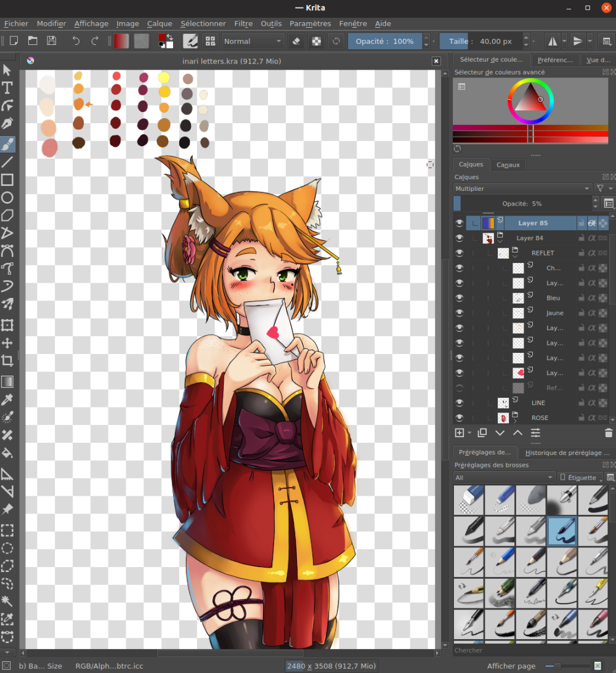Select the Rectangular Selection tool
Image resolution: width=616 pixels, height=673 pixels.
(x=7, y=531)
